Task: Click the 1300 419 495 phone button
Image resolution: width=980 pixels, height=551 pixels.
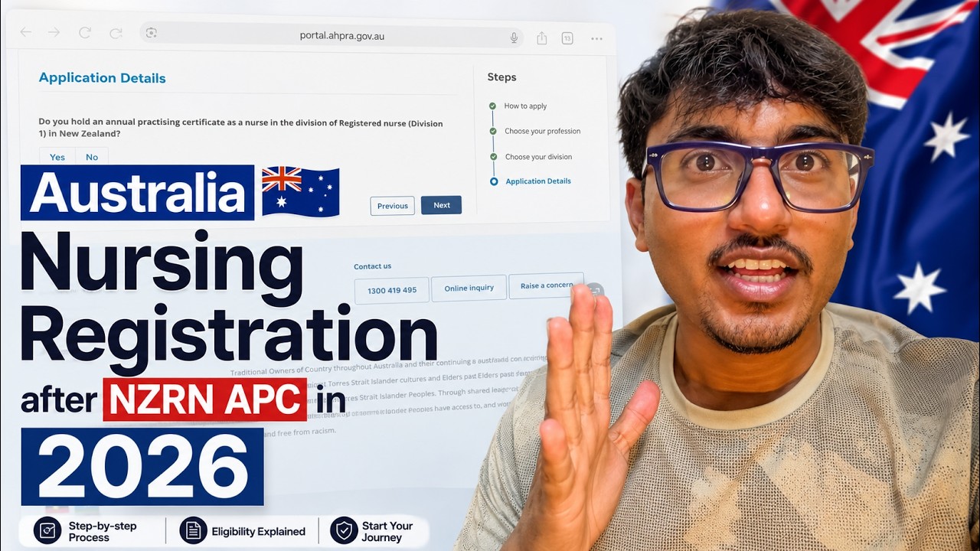Action: (392, 290)
